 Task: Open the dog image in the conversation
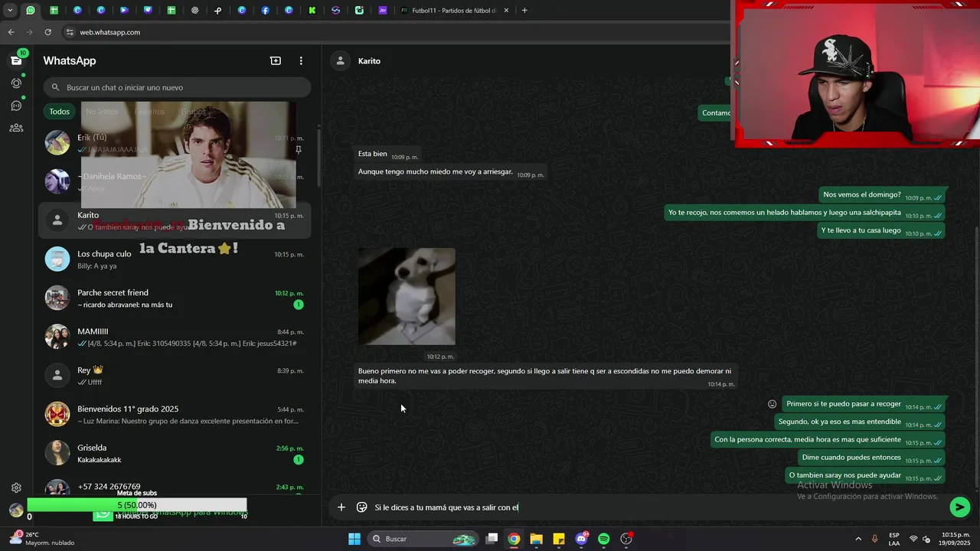click(407, 296)
